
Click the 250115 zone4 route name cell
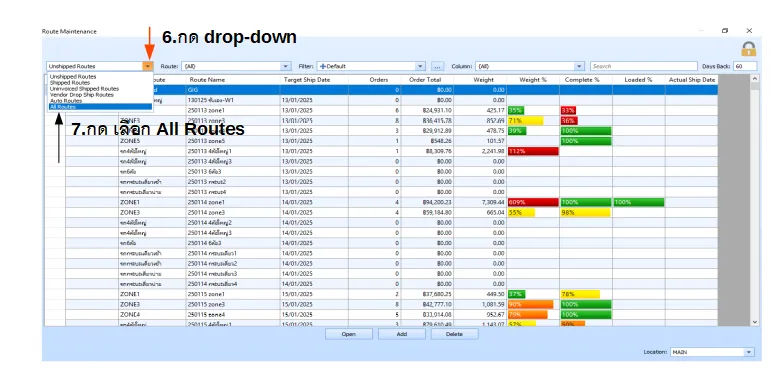tap(233, 315)
